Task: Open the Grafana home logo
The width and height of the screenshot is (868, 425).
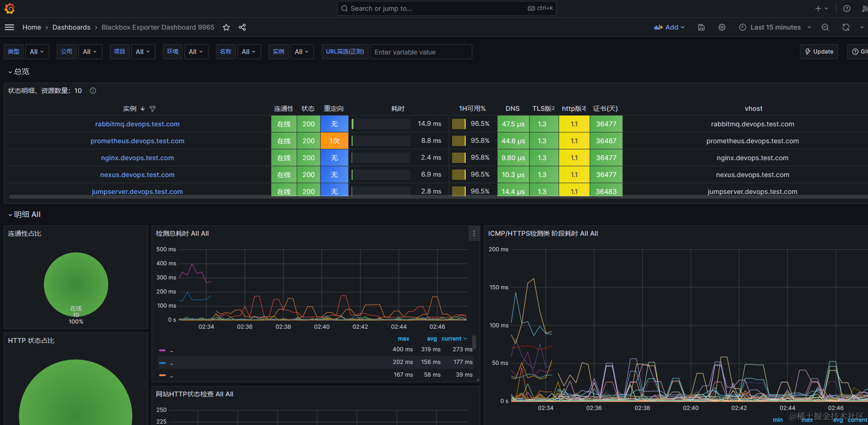Action: click(9, 8)
